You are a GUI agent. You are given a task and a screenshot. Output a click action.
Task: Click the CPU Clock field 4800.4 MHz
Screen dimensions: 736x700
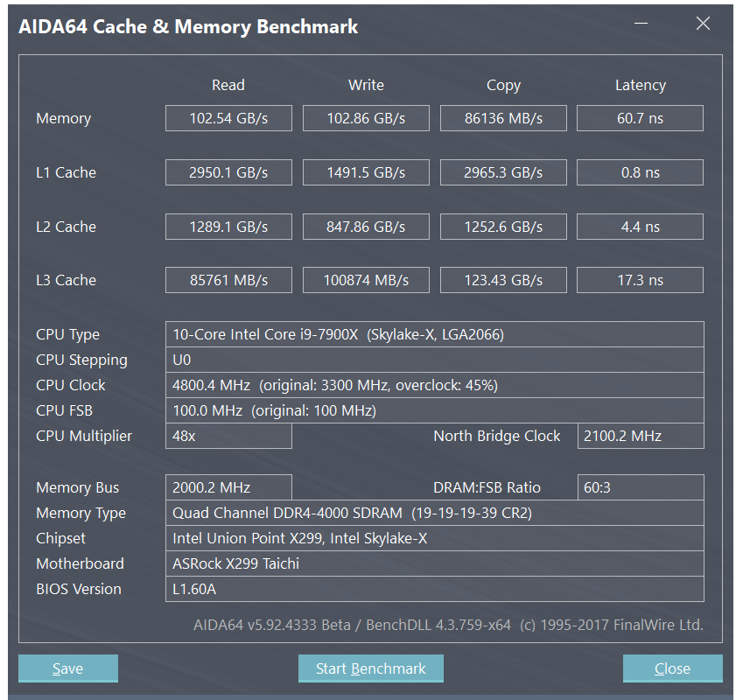[435, 385]
